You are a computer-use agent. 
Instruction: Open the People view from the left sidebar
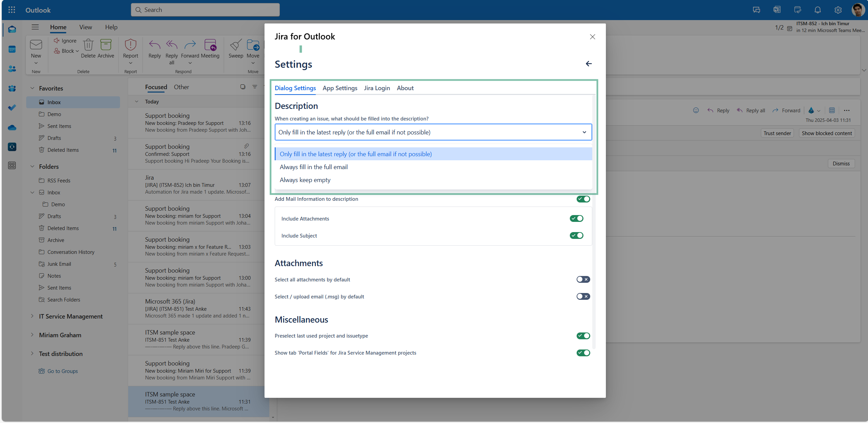pos(12,69)
